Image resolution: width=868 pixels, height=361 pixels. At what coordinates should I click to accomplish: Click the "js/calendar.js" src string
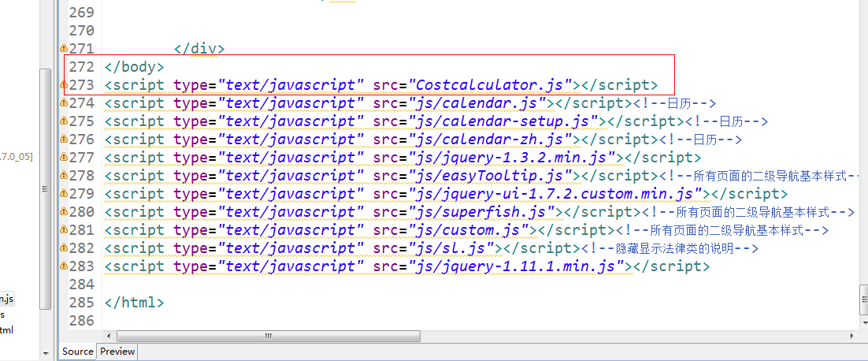point(478,103)
